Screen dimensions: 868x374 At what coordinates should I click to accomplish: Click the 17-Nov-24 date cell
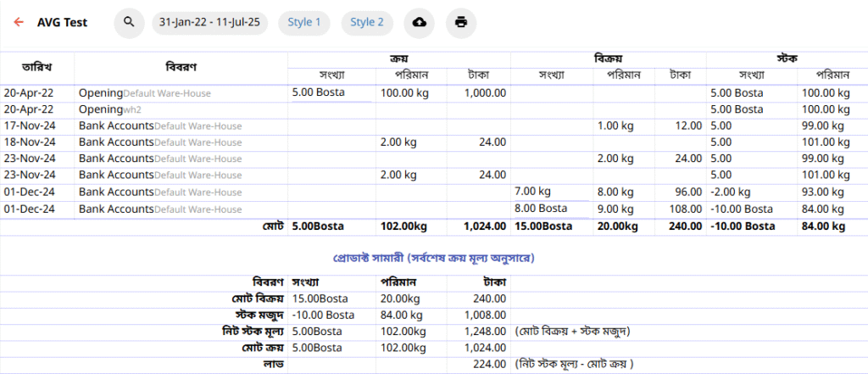pyautogui.click(x=30, y=126)
